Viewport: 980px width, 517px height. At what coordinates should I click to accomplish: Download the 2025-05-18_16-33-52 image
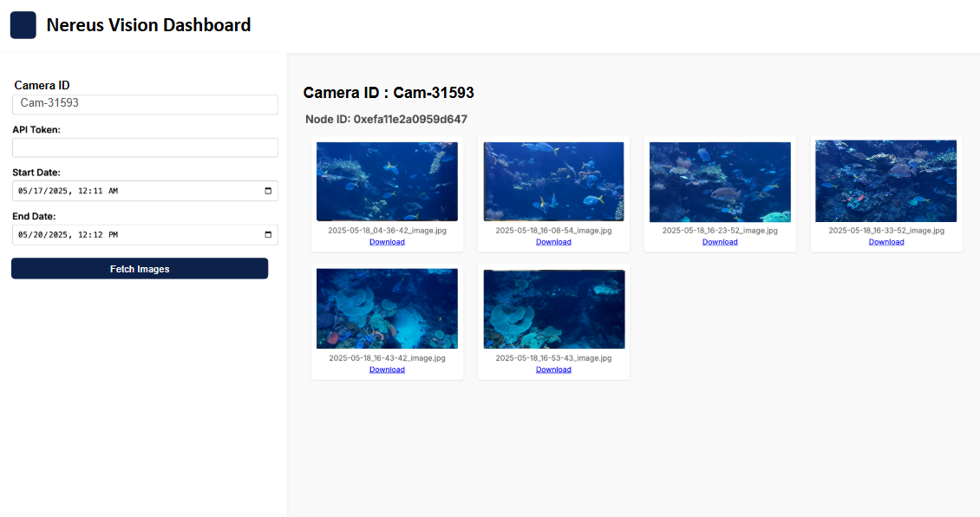pyautogui.click(x=885, y=241)
